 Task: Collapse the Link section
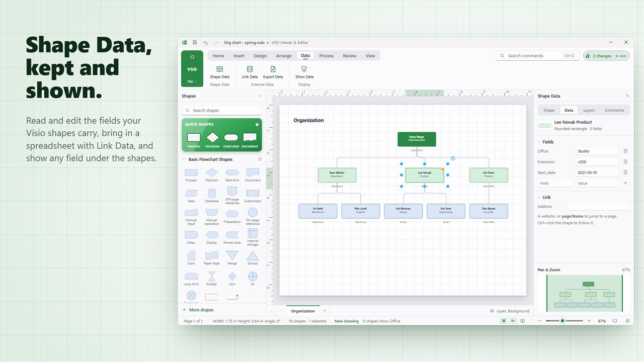[540, 197]
